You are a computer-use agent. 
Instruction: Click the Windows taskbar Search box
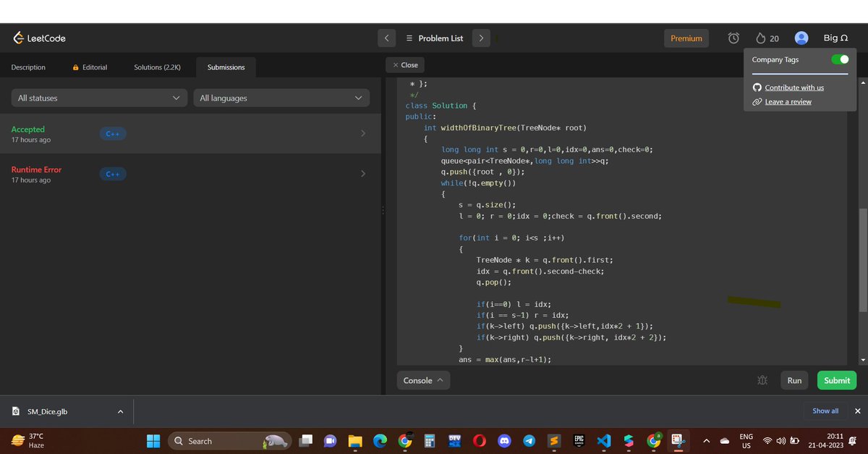[229, 440]
